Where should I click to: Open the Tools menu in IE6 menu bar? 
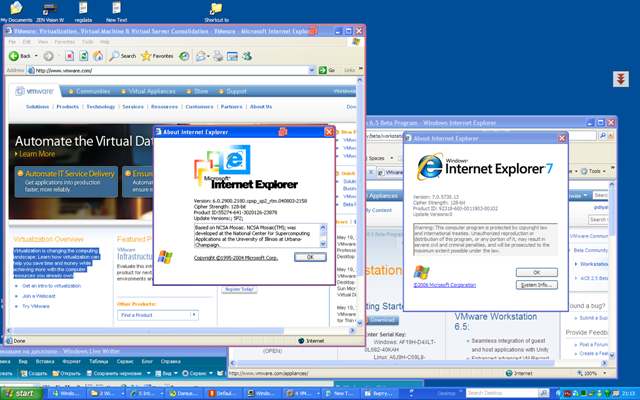point(87,42)
